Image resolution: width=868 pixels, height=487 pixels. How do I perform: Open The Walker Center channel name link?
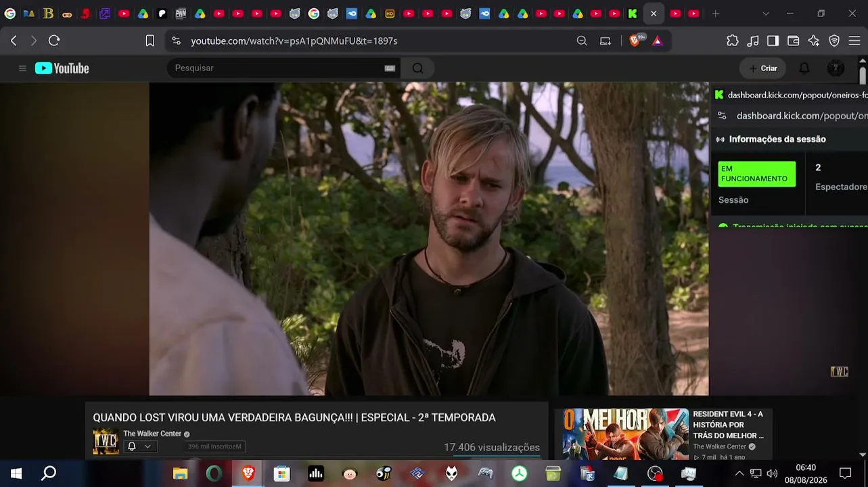[x=152, y=434]
